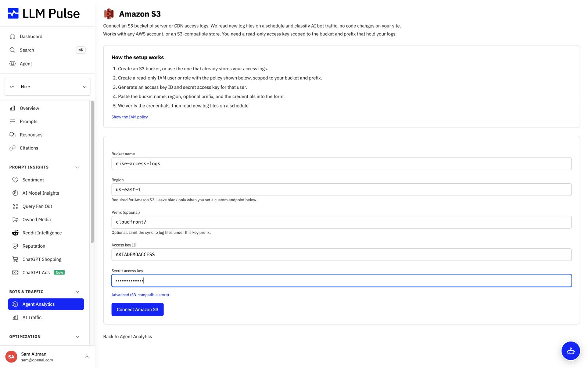The height and width of the screenshot is (368, 588).
Task: Open the Dashboard home icon
Action: [x=12, y=36]
